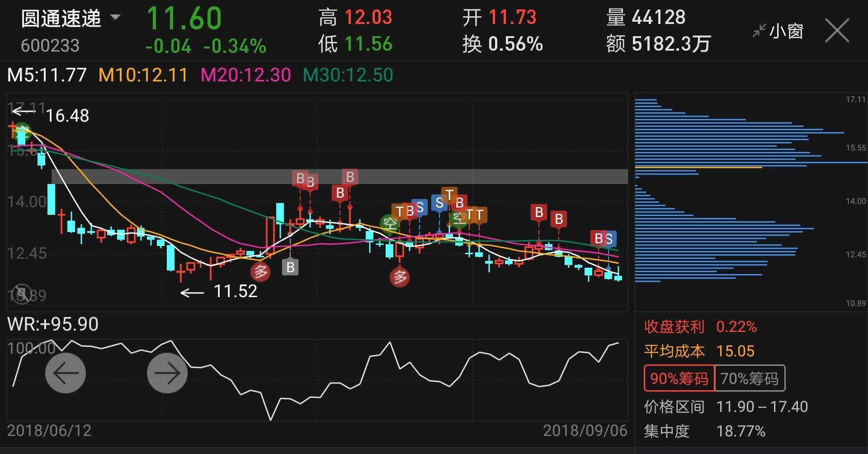Screen dimensions: 868x454
Task: Select the 90%筹码 tab
Action: 679,378
